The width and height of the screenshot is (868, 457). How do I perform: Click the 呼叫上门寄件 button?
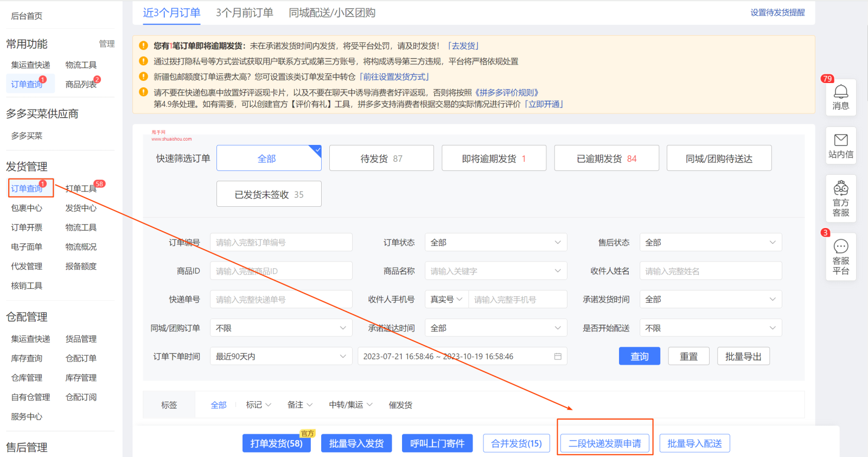[437, 443]
